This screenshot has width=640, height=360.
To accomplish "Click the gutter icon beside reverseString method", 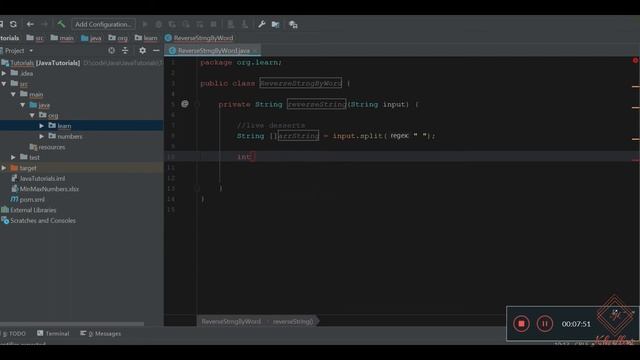I will coord(184,104).
